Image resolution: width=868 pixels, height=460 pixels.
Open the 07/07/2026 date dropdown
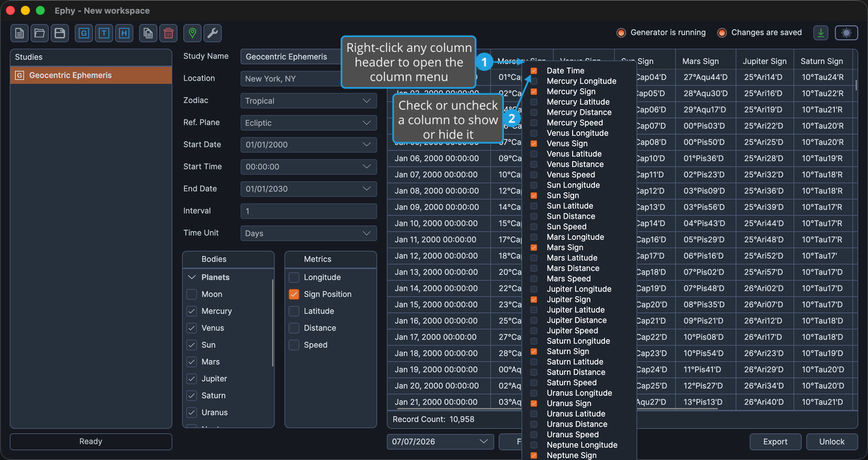(x=440, y=442)
